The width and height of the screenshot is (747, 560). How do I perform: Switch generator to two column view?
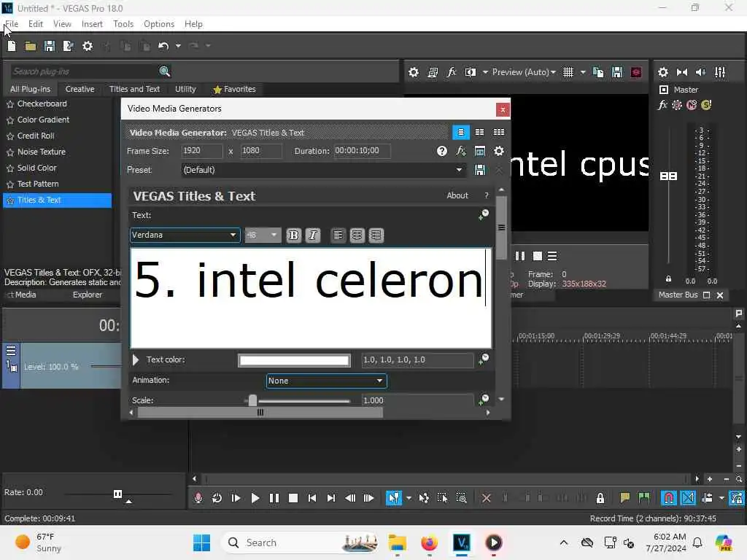click(x=480, y=133)
